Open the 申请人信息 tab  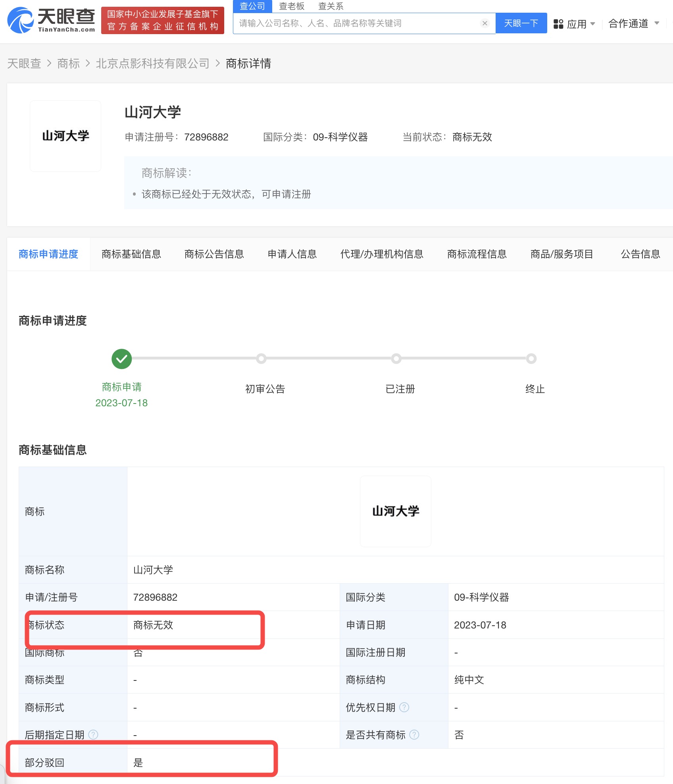(x=292, y=254)
